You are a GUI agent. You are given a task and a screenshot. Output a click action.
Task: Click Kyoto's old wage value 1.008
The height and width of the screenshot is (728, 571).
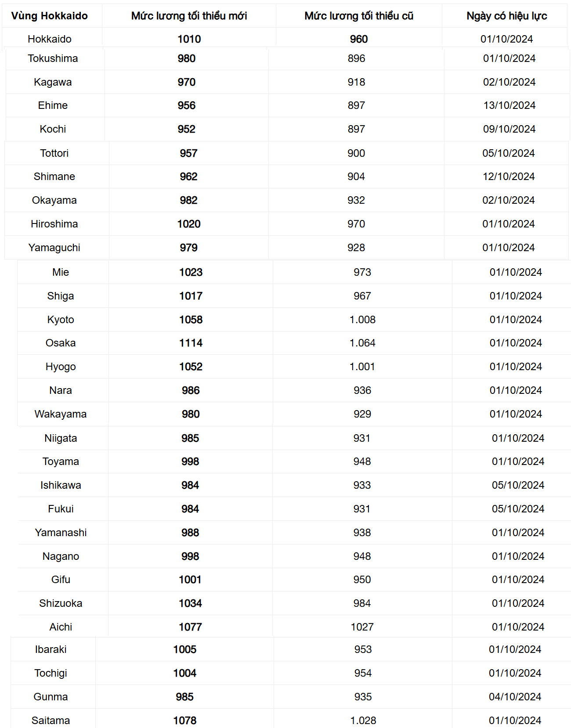click(x=362, y=320)
